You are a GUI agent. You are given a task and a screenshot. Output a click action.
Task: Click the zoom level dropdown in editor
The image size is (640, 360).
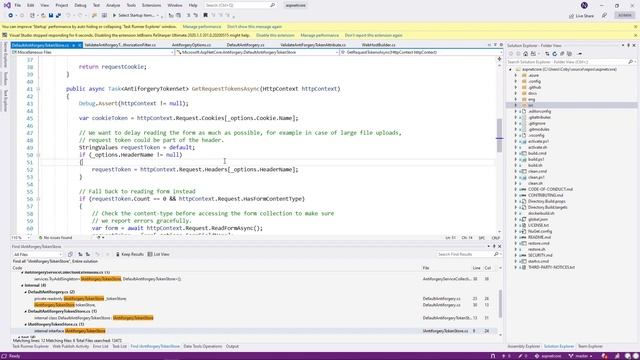(x=20, y=238)
